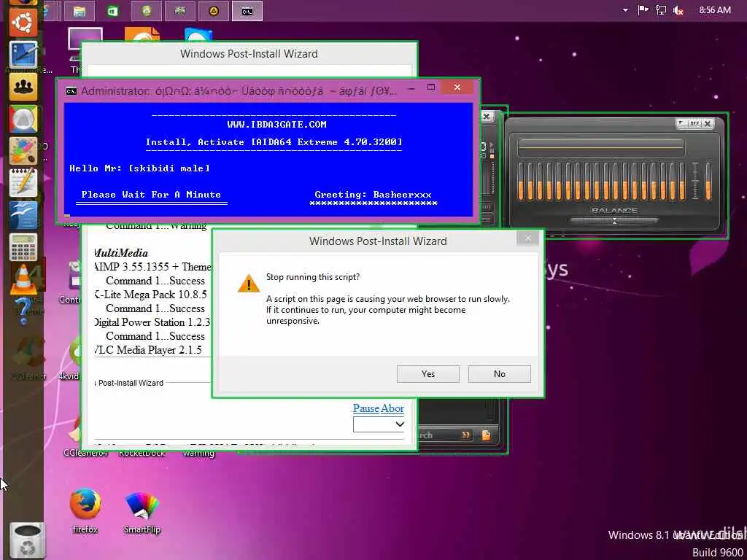
Task: Open the yellow people group dock icon
Action: coord(23,87)
